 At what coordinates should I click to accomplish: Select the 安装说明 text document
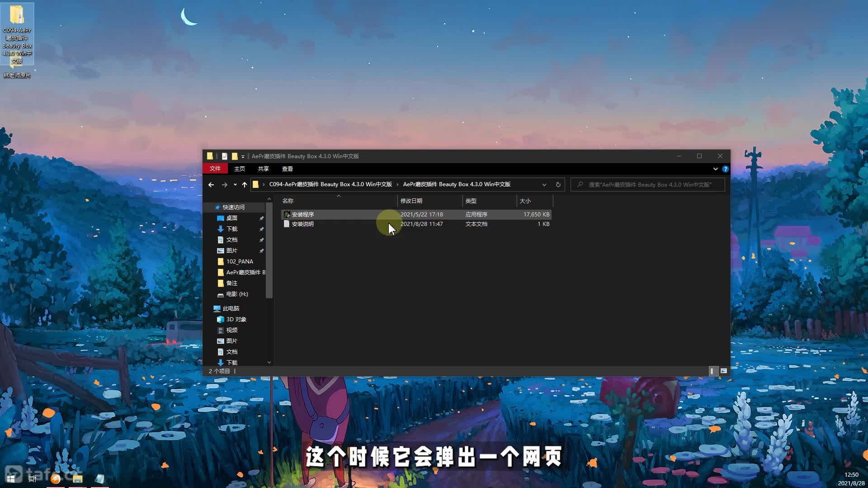416,224
